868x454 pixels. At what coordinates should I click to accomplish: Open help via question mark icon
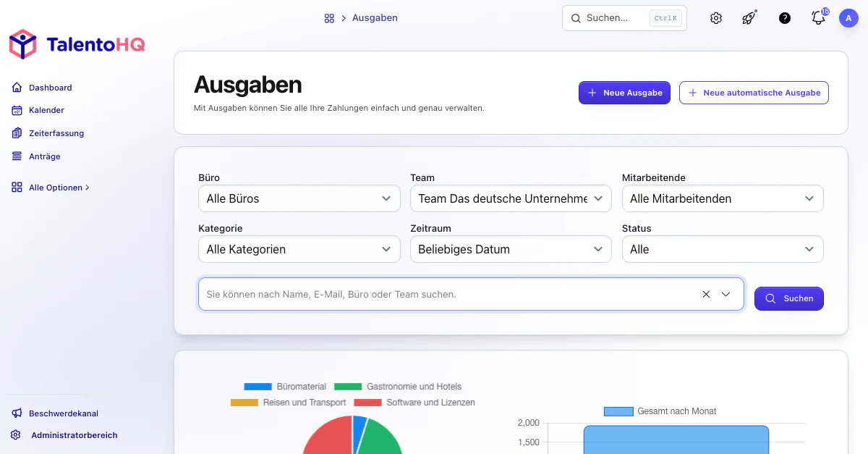coord(785,18)
